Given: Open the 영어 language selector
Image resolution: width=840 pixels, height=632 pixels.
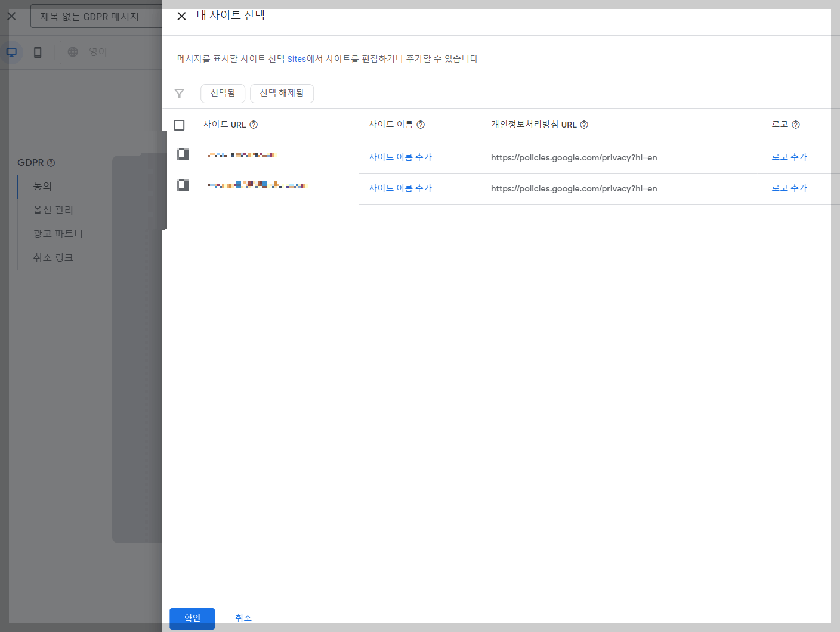Looking at the screenshot, I should [x=111, y=52].
